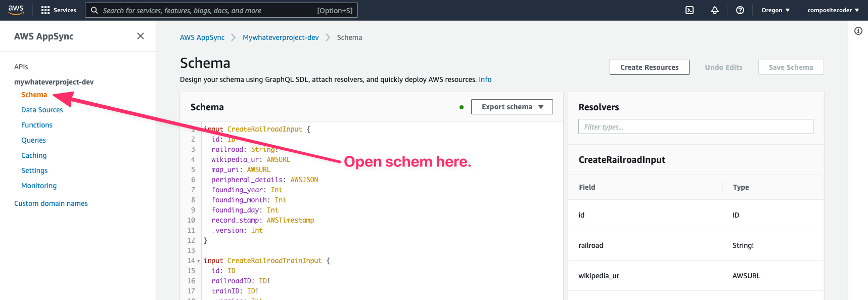Open Functions in sidebar
The width and height of the screenshot is (868, 300).
[37, 125]
